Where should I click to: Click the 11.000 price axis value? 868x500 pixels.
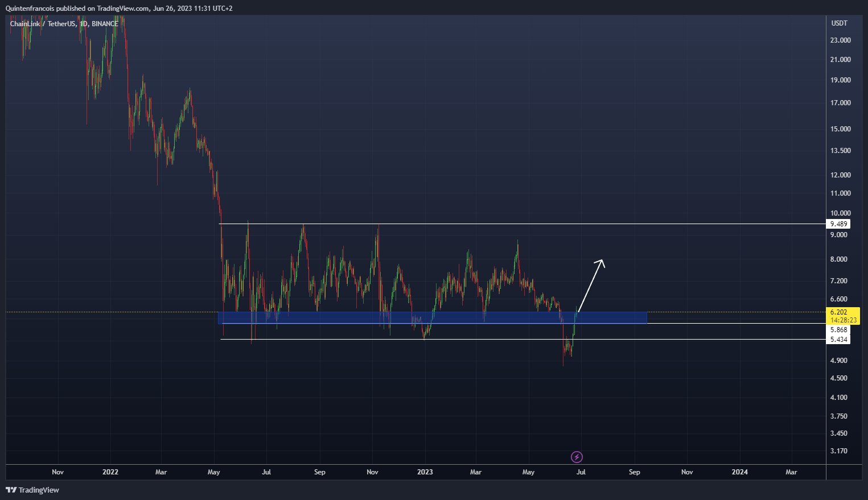(840, 193)
